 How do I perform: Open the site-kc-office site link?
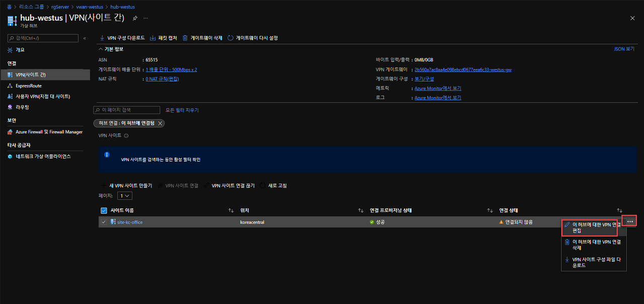[x=130, y=222]
